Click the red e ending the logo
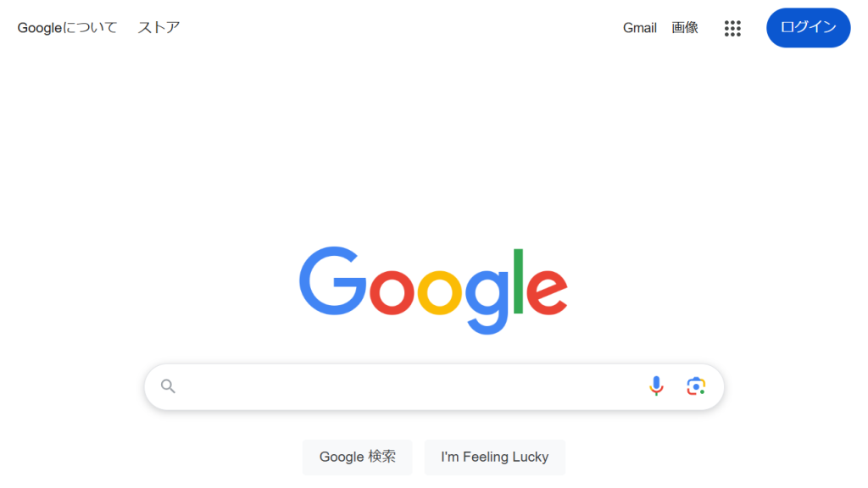Viewport: 868px width, 488px height. [x=547, y=292]
